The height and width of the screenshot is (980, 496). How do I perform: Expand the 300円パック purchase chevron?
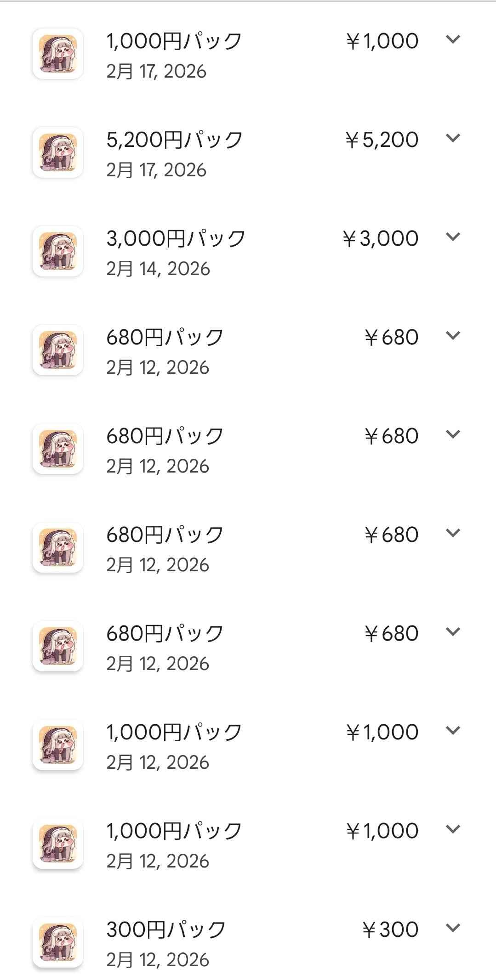453,928
